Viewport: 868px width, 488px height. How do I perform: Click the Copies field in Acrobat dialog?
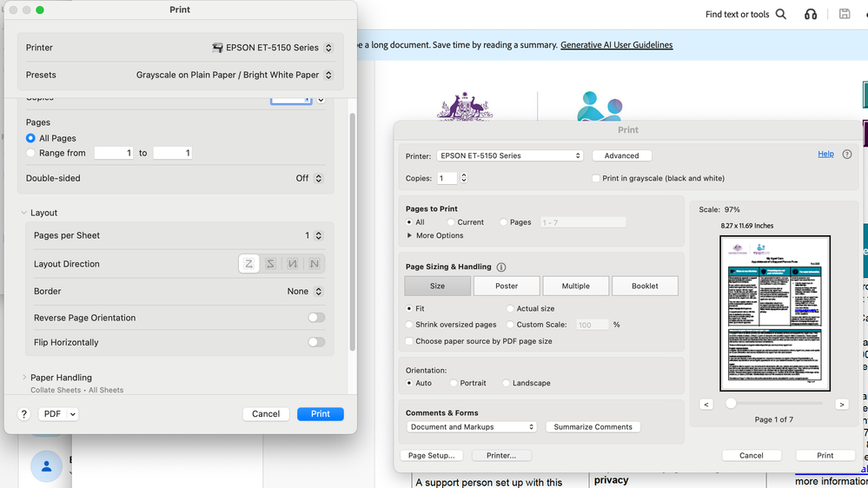(x=447, y=178)
